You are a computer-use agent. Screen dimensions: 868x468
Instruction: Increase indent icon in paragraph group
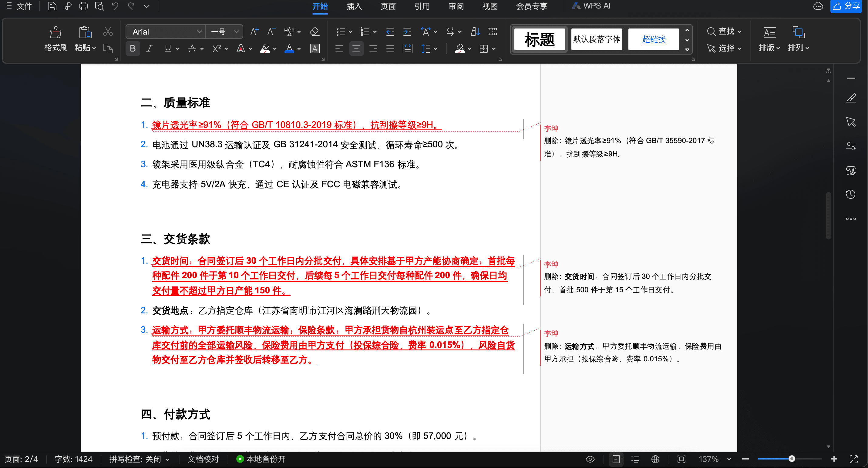point(407,32)
